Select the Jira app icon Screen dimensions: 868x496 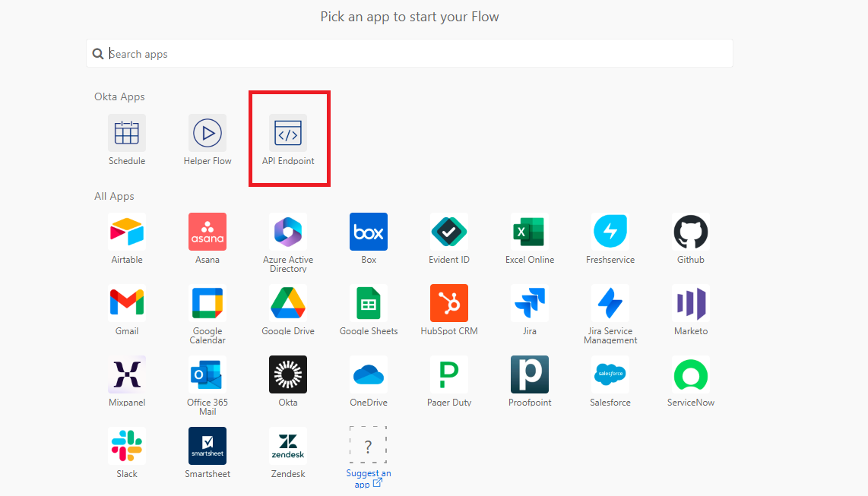(530, 303)
